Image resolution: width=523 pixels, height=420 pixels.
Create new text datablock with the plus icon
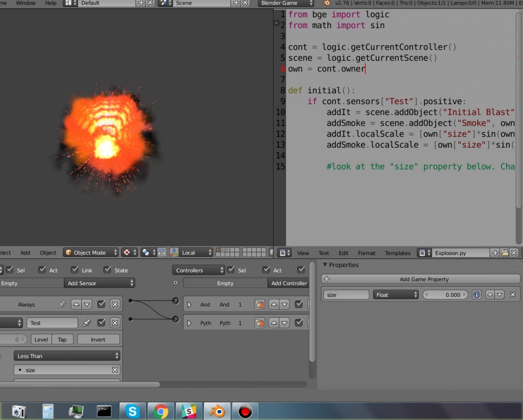[x=495, y=253]
